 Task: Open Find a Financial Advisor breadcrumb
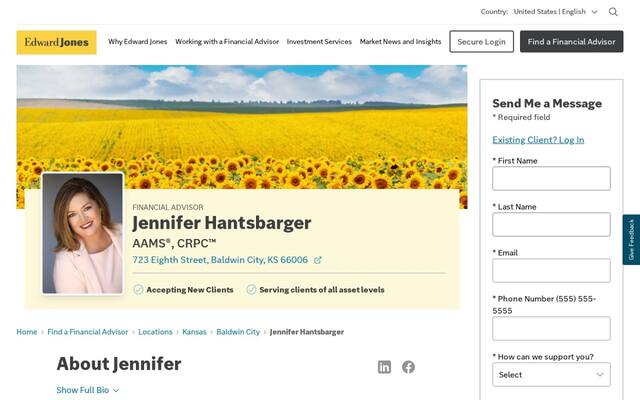(87, 332)
